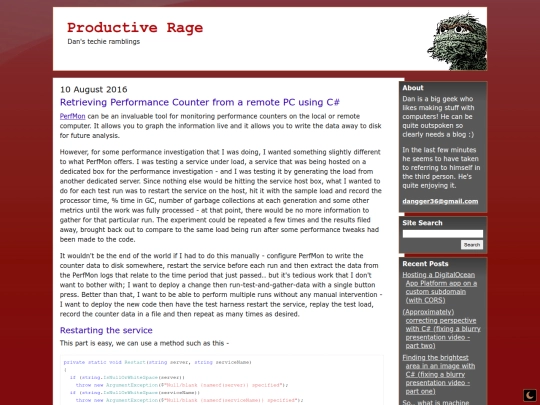Screen dimensions: 540x405
Task: Click the About sidebar heading
Action: [x=413, y=88]
